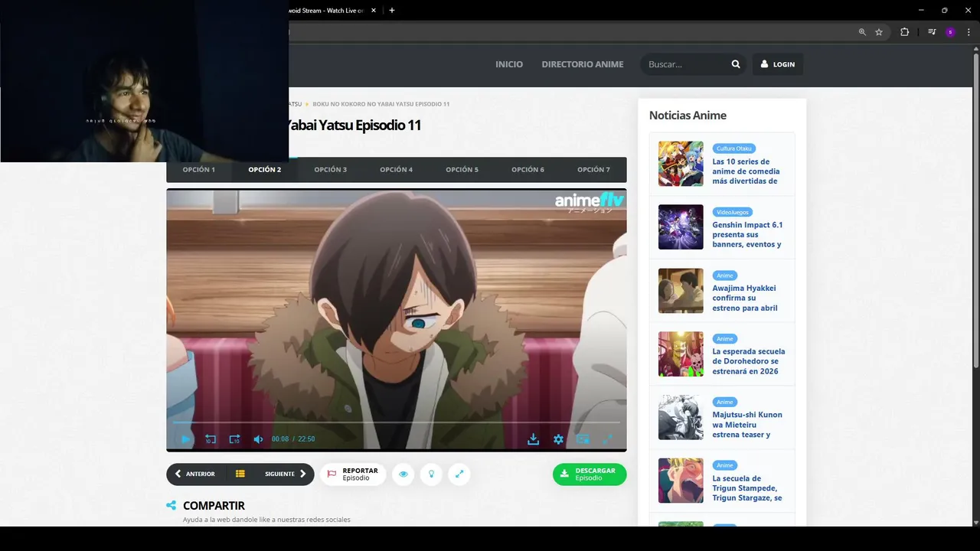Screen dimensions: 980x551
Task: Open the player settings gear
Action: (x=558, y=439)
